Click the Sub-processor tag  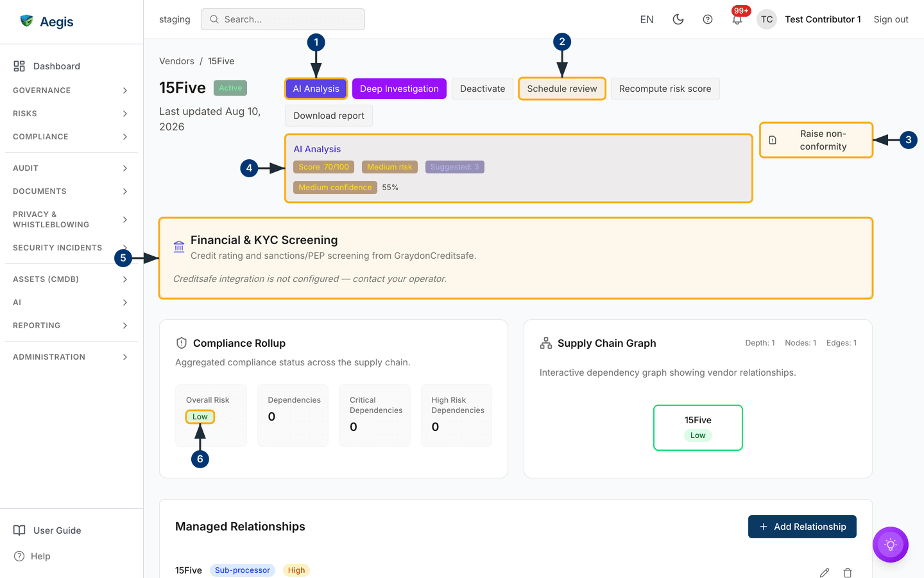click(x=243, y=570)
